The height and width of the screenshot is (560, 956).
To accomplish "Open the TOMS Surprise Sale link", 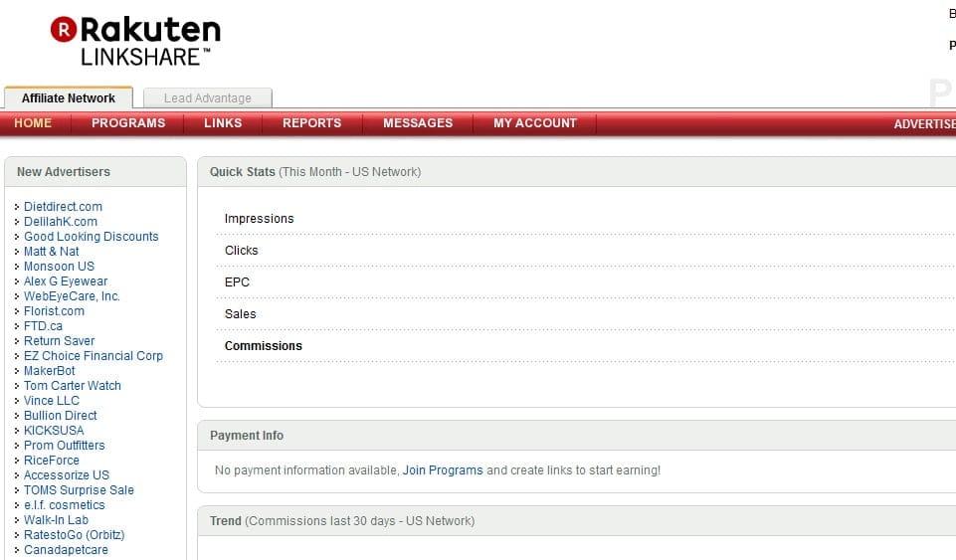I will (79, 490).
